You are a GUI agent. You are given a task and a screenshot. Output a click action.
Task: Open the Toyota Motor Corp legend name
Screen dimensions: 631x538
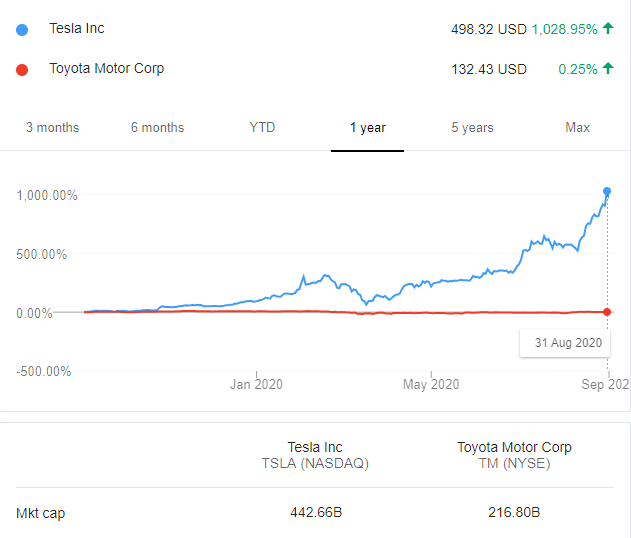pyautogui.click(x=106, y=69)
